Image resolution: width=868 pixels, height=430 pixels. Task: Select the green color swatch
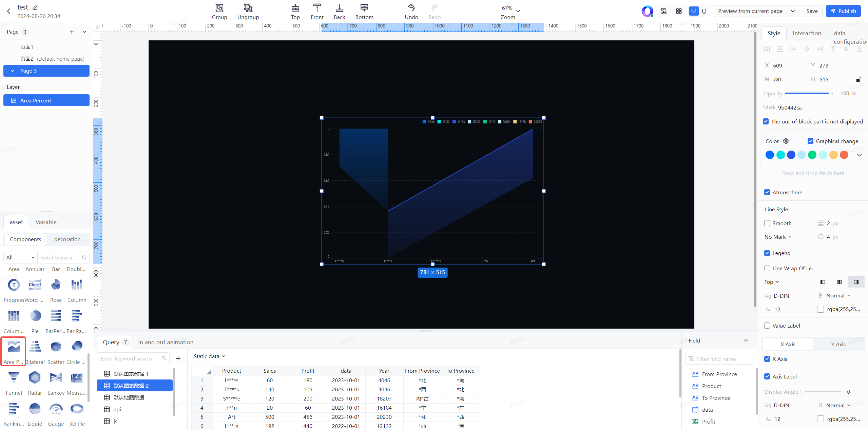812,155
